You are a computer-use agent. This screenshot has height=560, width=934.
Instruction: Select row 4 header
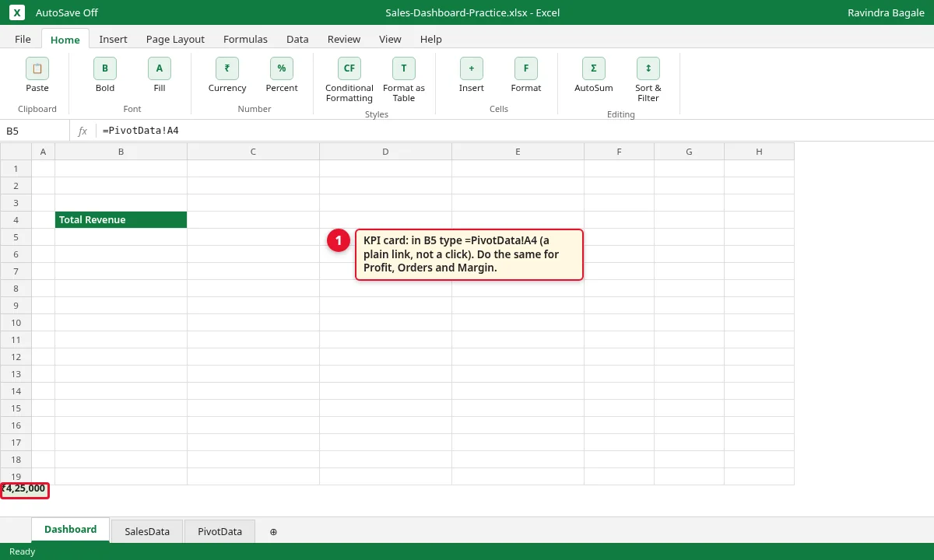point(16,220)
